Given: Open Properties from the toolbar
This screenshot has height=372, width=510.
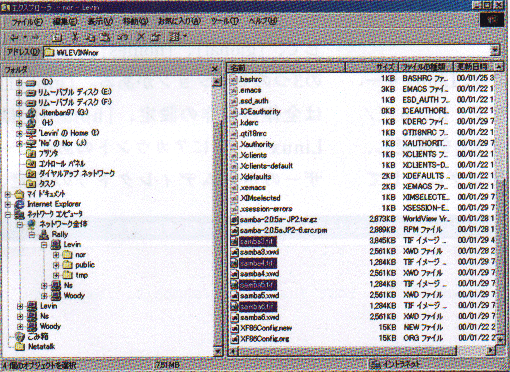Looking at the screenshot, I should coord(156,37).
